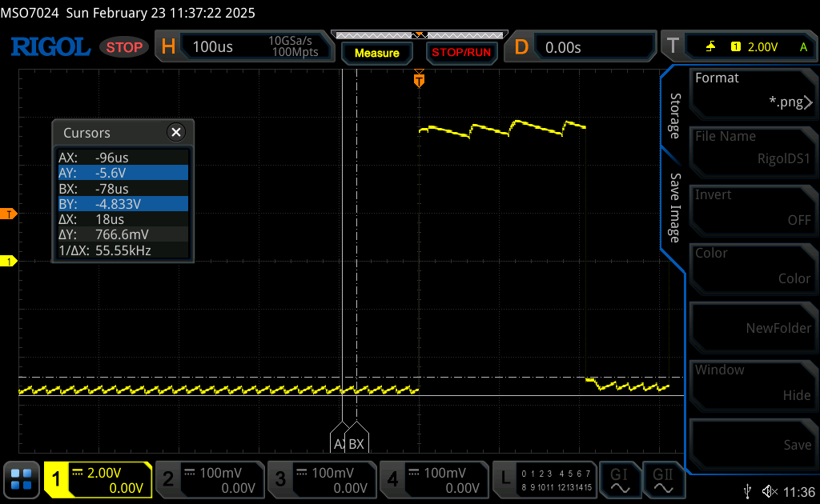Open the function navigation grid icon
This screenshot has width=820, height=504.
(x=22, y=479)
